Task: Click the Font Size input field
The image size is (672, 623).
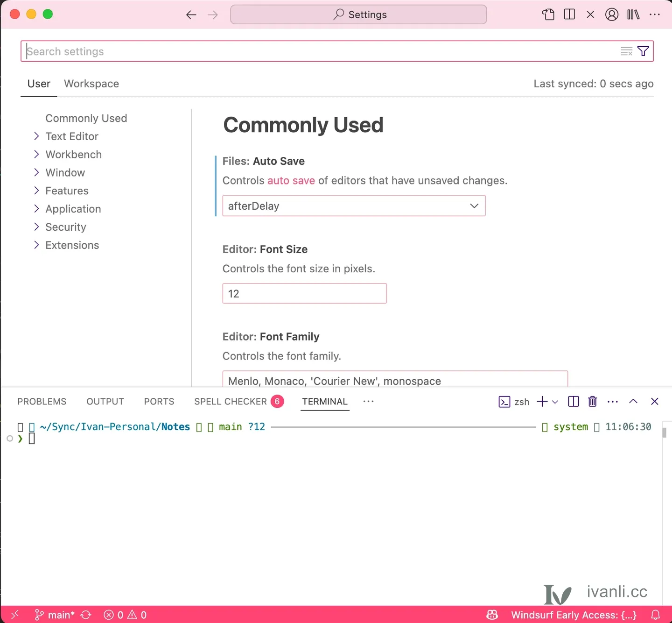Action: pos(305,294)
